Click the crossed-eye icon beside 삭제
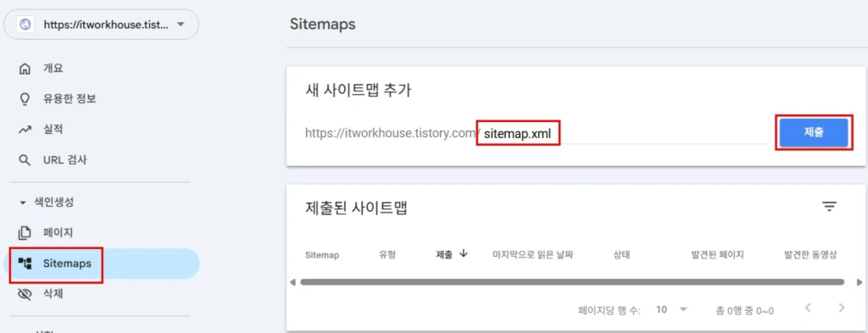Viewport: 868px width, 333px height. (x=25, y=294)
